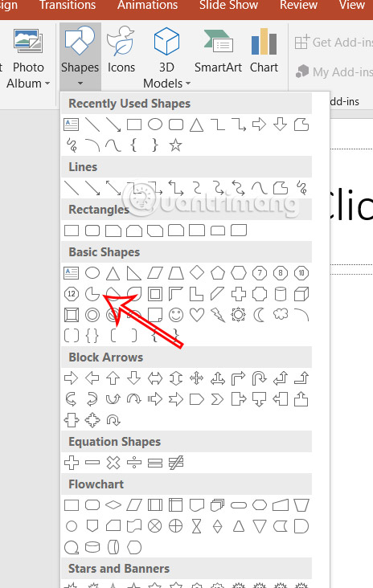The width and height of the screenshot is (373, 588).
Task: Select the Multiplication equation shape
Action: pos(113,463)
